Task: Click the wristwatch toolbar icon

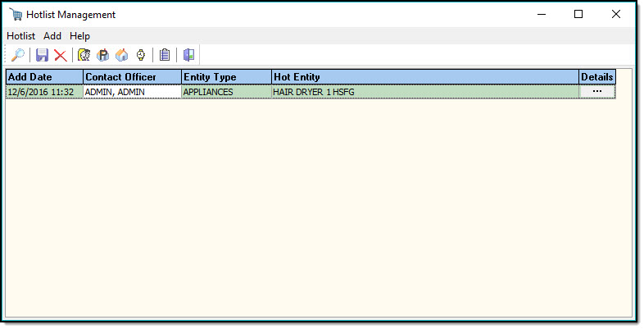Action: click(x=141, y=55)
